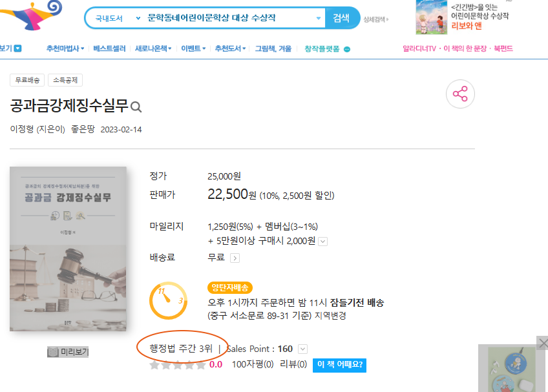Expand the search suggestions arrow
Screen dimensions: 548x392
tap(319, 18)
